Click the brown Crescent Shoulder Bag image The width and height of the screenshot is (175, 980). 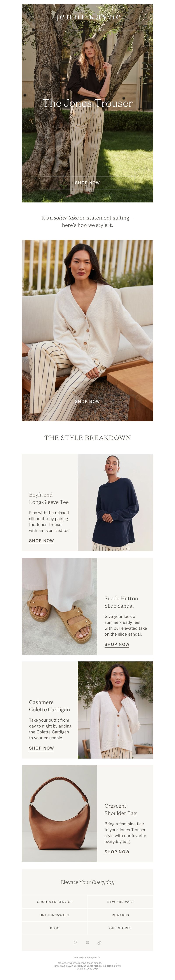click(60, 813)
